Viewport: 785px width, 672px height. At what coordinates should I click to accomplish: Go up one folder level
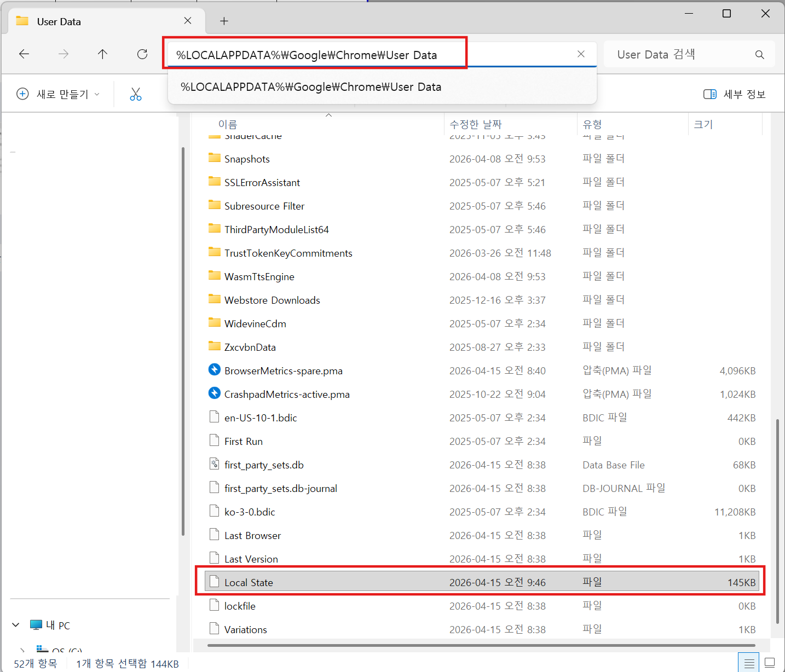tap(102, 54)
